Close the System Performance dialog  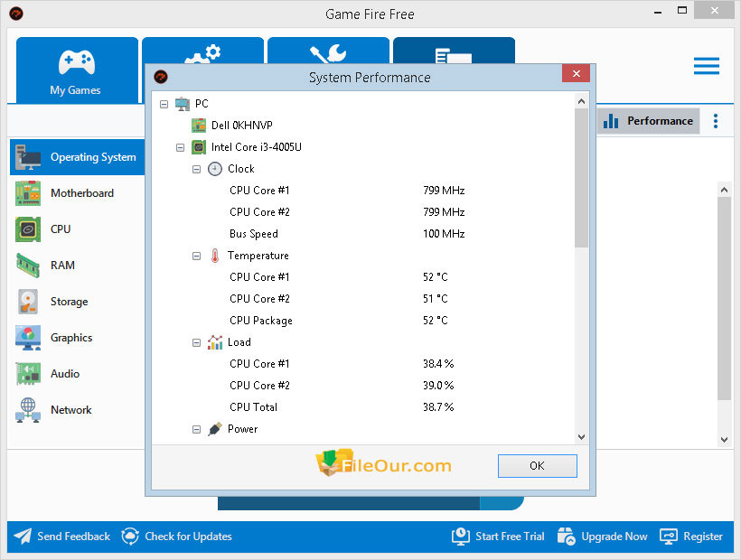[576, 74]
